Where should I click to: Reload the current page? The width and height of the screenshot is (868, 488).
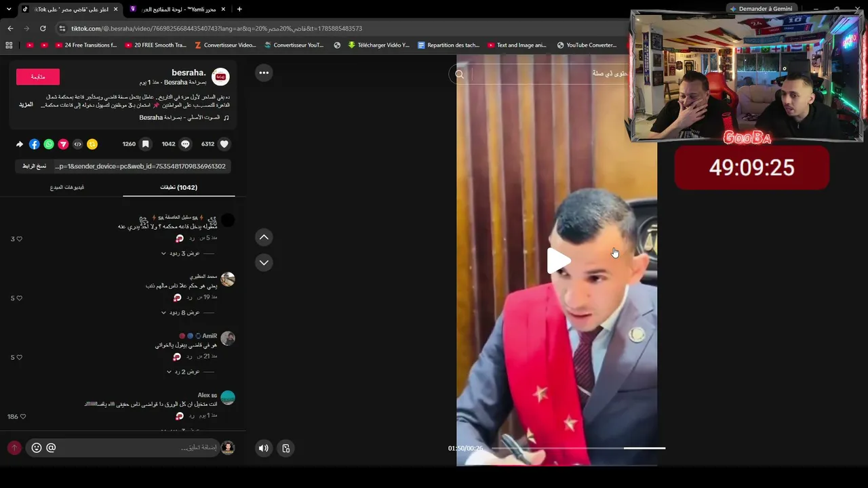[x=43, y=28]
